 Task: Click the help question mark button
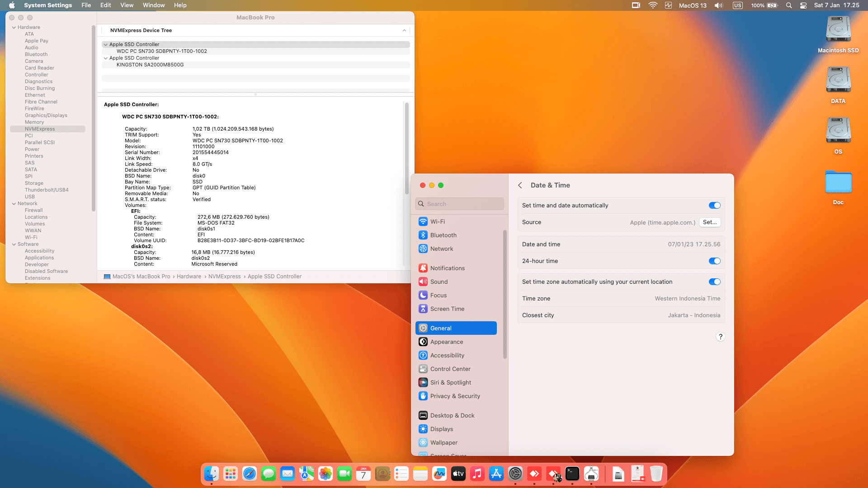pyautogui.click(x=721, y=337)
